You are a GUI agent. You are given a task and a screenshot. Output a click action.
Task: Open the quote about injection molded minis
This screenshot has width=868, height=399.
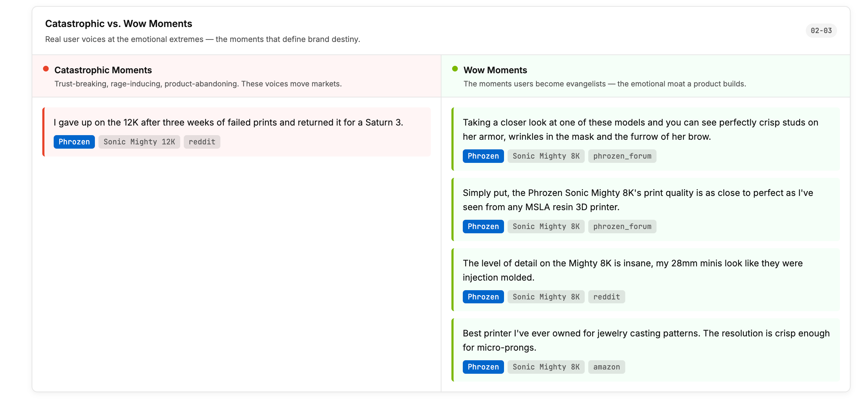632,270
